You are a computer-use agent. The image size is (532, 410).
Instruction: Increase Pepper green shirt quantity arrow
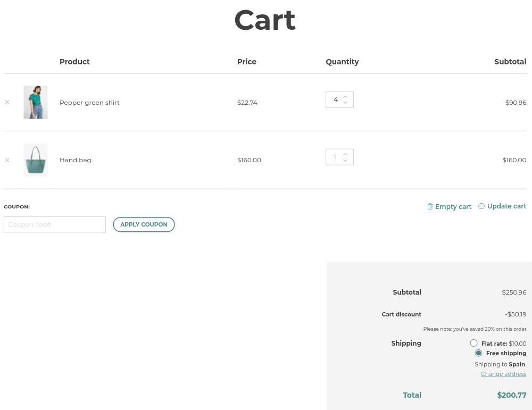[345, 97]
